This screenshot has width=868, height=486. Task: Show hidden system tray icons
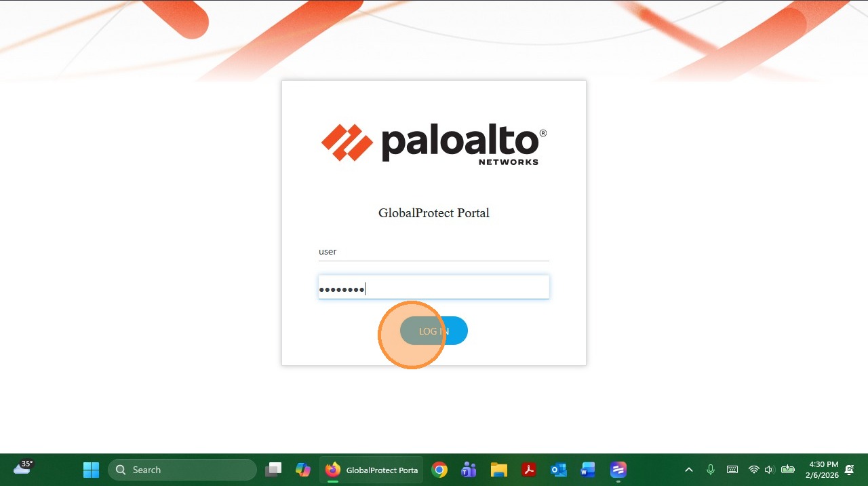[689, 470]
